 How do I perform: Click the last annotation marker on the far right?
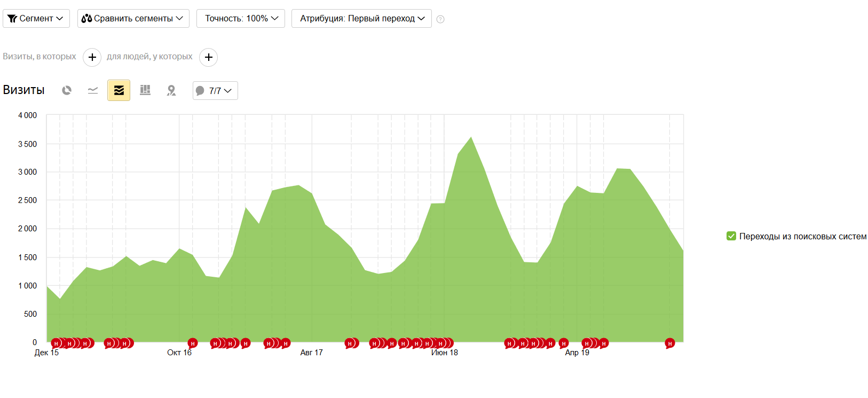[669, 343]
